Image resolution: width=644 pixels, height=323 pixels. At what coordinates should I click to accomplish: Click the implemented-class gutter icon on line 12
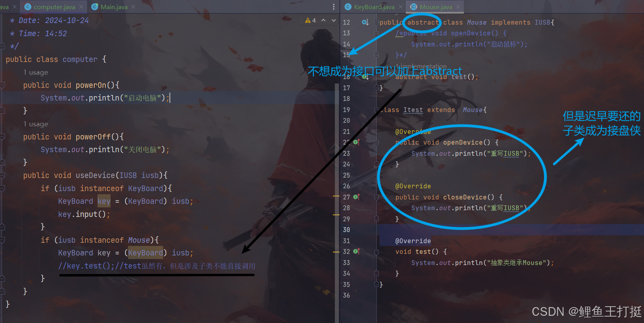click(x=365, y=22)
